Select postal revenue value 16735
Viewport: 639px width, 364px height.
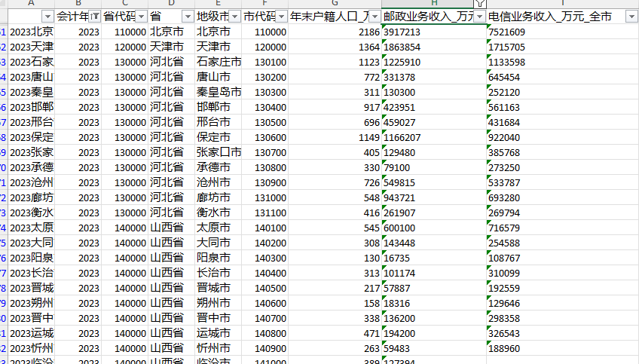click(434, 258)
